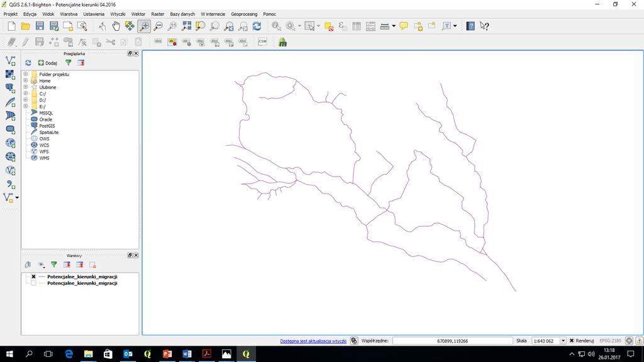Expand the D:/ drive node
644x362 pixels.
[x=25, y=100]
